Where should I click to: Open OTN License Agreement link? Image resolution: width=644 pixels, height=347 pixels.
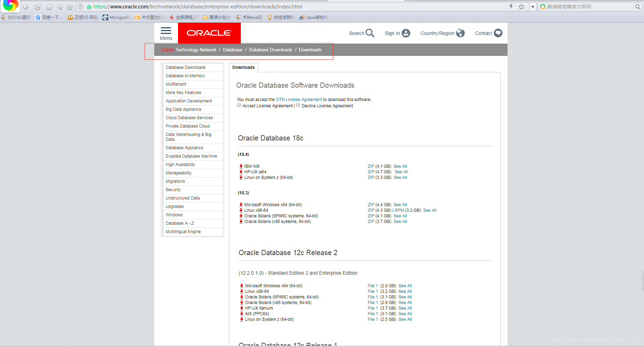(299, 100)
